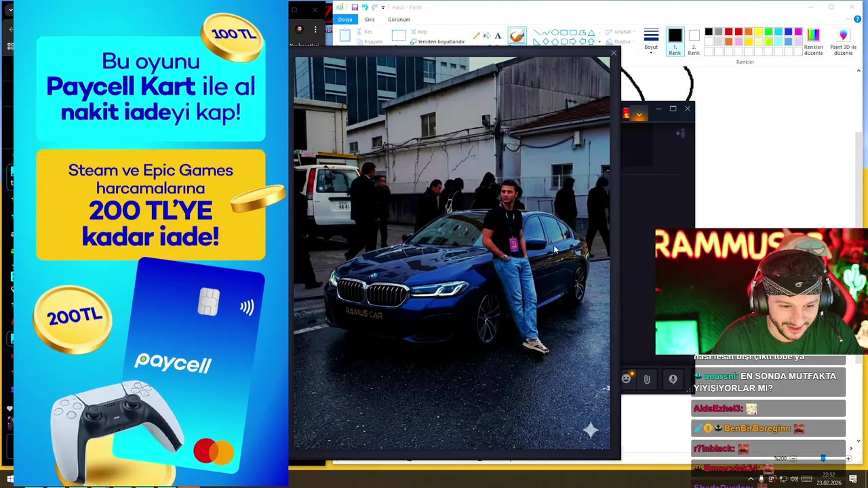This screenshot has width=868, height=488.
Task: Click Renkleri düzenle edit colors button
Action: click(813, 42)
